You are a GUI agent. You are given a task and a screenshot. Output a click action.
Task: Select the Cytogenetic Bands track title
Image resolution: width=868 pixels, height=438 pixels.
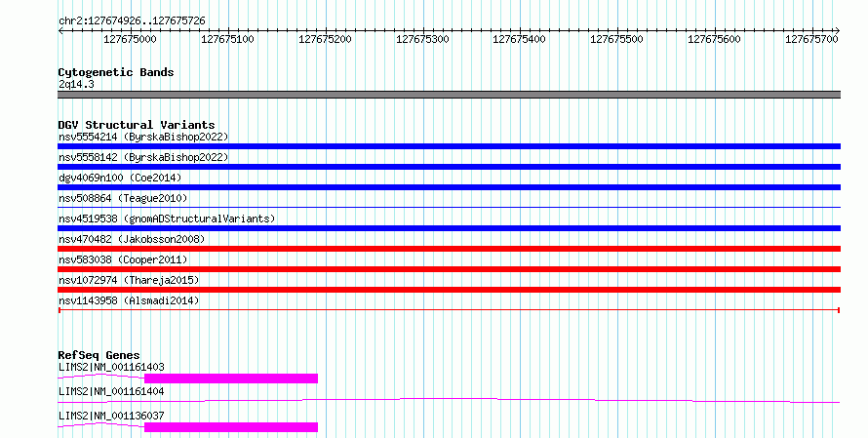(x=116, y=72)
